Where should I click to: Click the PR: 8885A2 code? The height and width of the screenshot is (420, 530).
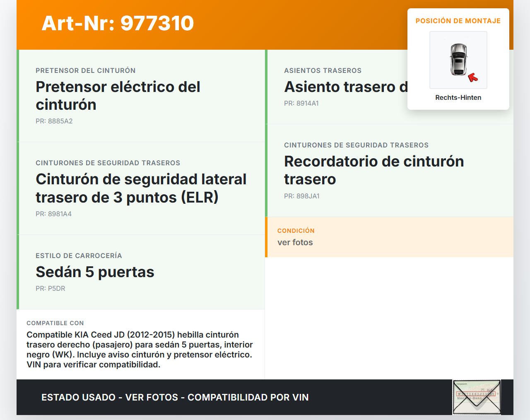54,121
